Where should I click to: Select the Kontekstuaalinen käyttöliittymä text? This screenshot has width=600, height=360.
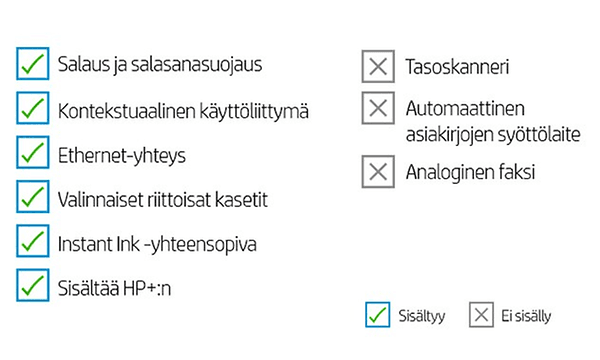[183, 111]
